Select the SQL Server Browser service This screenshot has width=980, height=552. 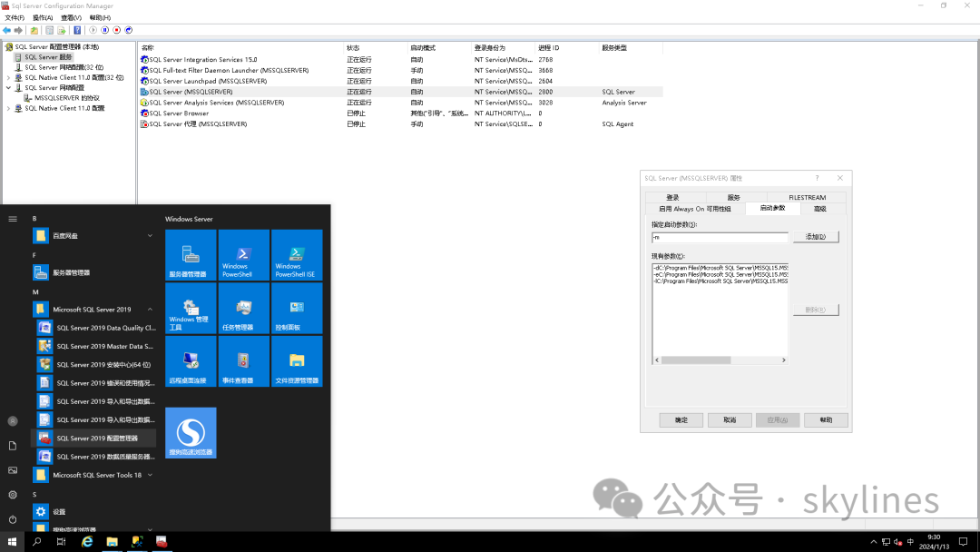[400, 113]
